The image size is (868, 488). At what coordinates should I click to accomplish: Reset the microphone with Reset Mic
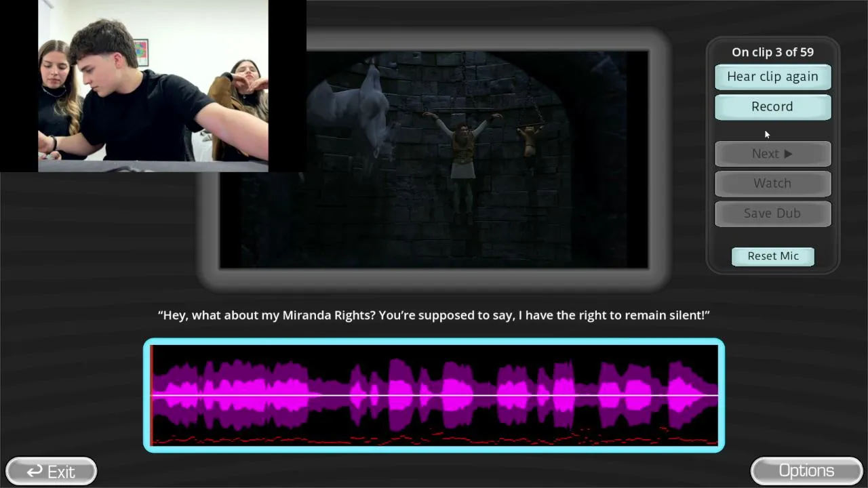click(773, 256)
